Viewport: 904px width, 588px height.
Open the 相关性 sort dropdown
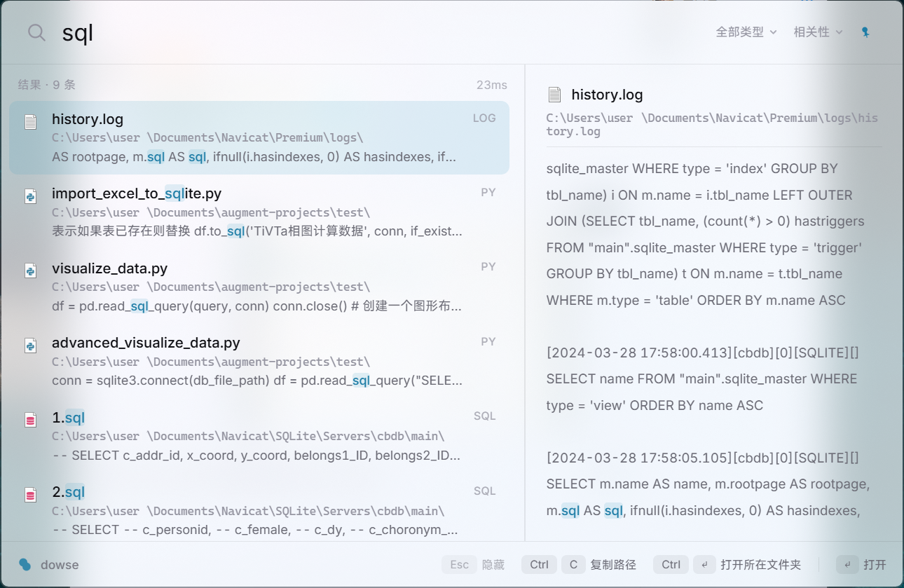pyautogui.click(x=818, y=32)
